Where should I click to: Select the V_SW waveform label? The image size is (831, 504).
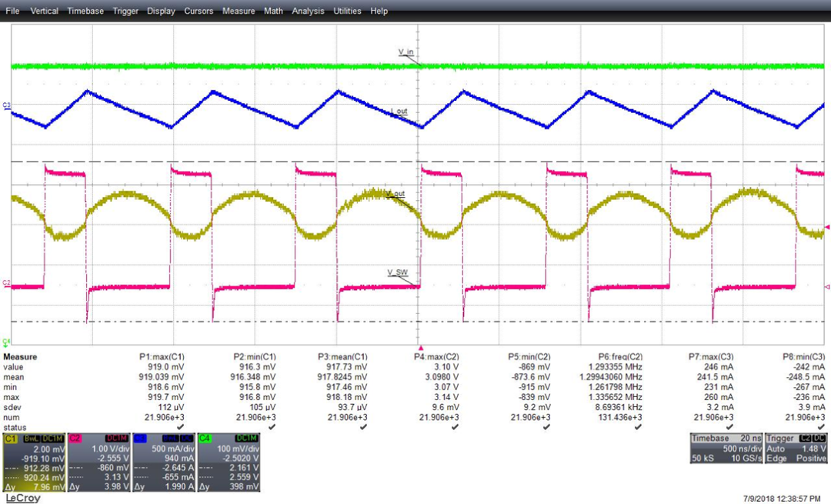pyautogui.click(x=397, y=272)
